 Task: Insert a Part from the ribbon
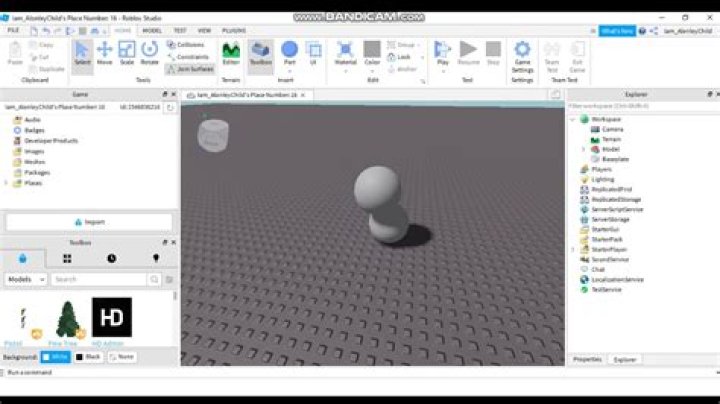[x=289, y=53]
